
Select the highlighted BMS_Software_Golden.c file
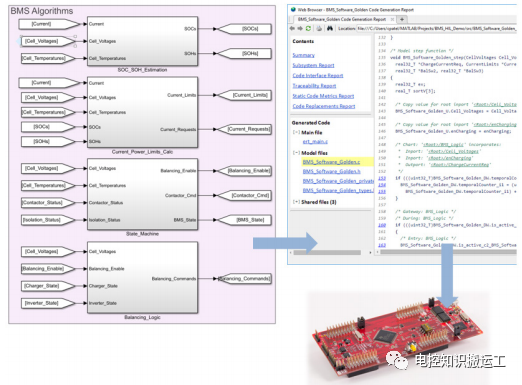click(331, 162)
